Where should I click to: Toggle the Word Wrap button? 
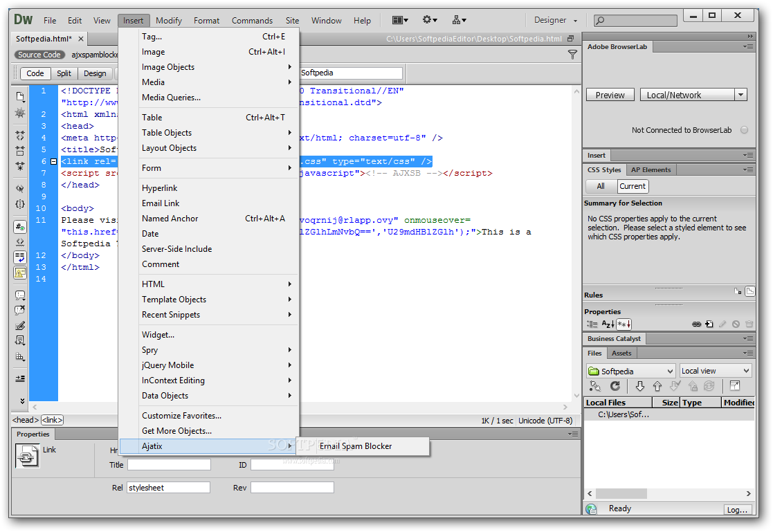tap(19, 257)
